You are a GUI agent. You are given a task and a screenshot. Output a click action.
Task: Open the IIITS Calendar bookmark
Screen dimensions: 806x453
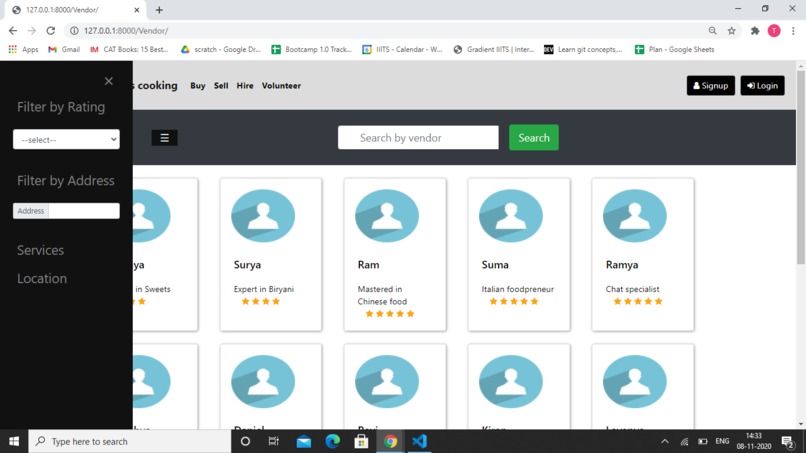(402, 49)
